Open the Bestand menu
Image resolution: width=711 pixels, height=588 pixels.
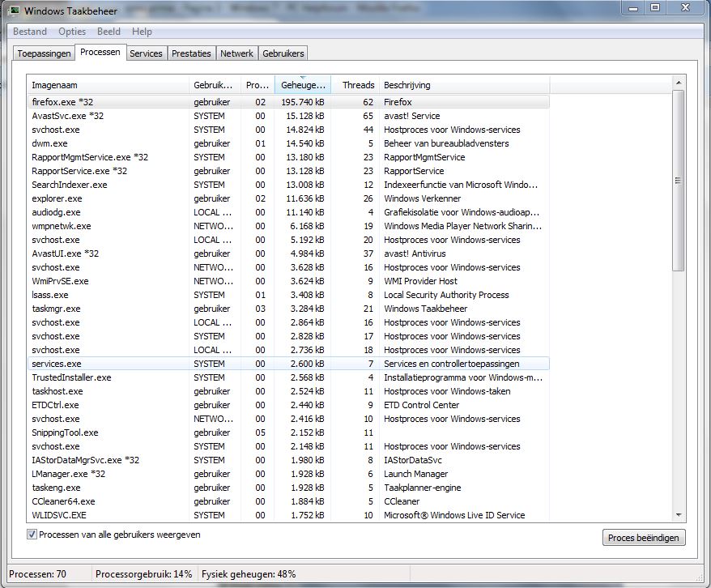tap(30, 32)
